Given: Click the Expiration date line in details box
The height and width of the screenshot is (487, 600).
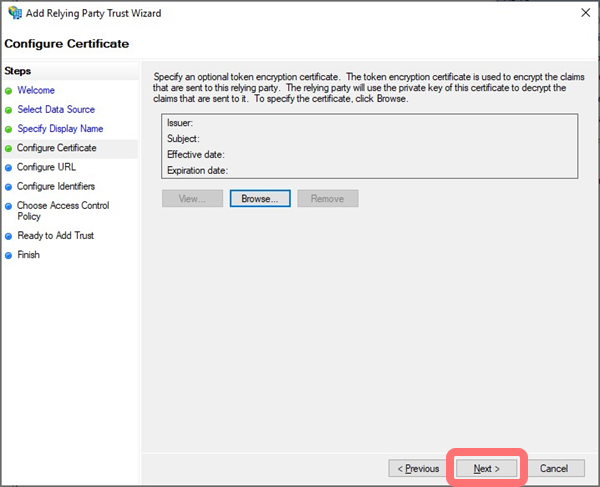Looking at the screenshot, I should (x=198, y=171).
